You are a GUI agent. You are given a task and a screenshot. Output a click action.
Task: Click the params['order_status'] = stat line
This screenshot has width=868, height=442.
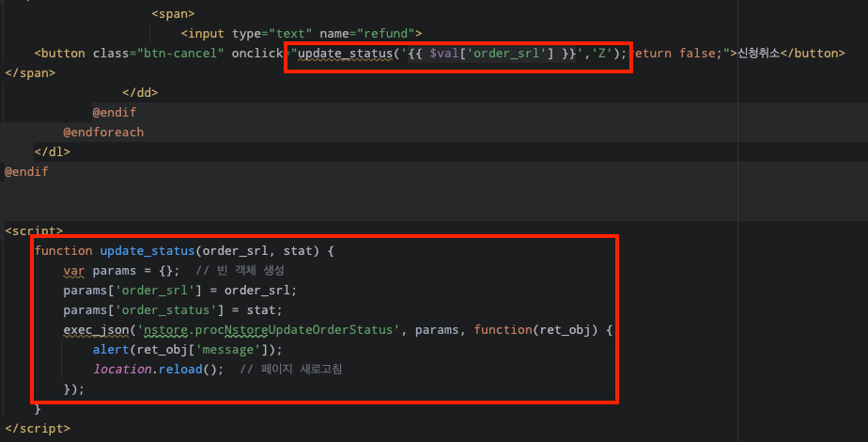click(173, 310)
